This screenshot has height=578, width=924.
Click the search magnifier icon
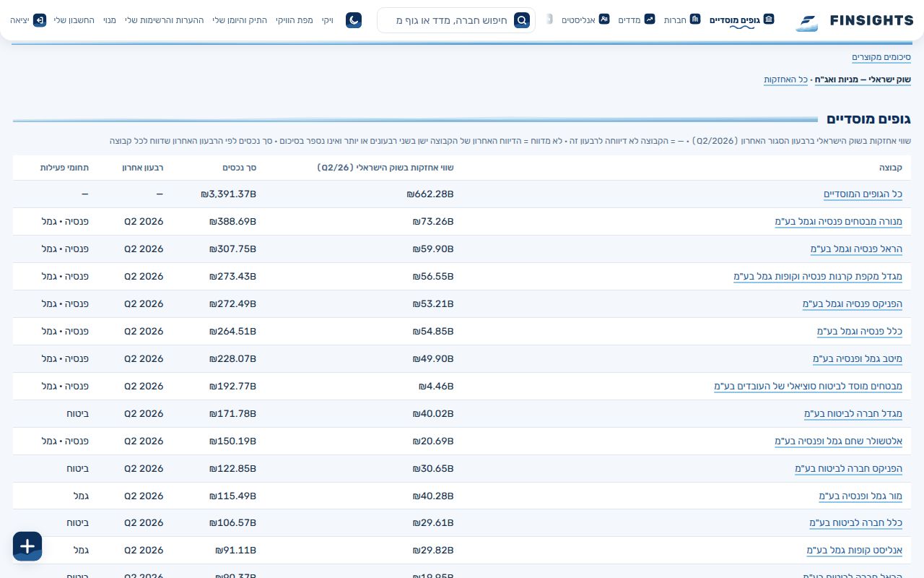[x=522, y=20]
